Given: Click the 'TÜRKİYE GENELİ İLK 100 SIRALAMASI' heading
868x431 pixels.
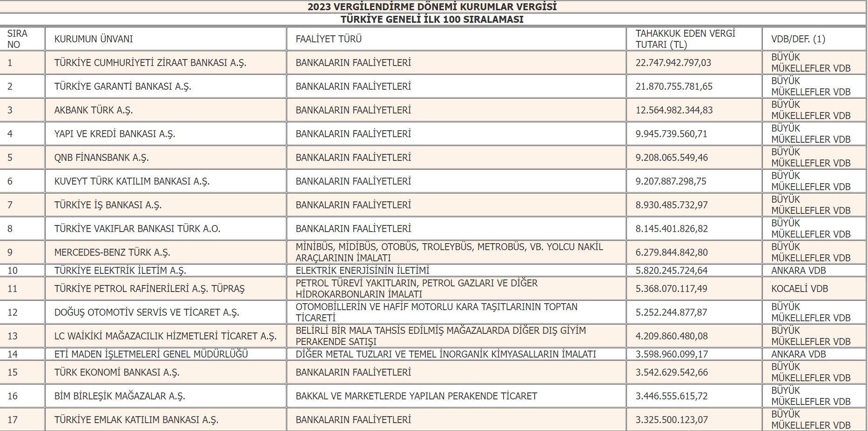Looking at the screenshot, I should (x=432, y=20).
